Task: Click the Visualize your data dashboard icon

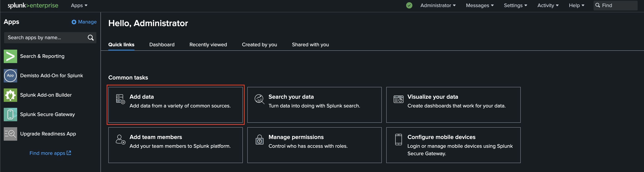Action: [x=398, y=99]
